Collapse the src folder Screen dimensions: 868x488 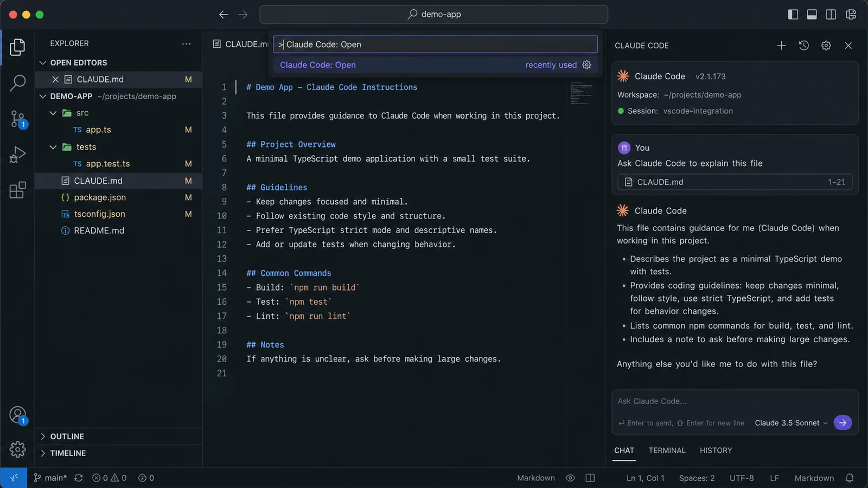tap(53, 113)
